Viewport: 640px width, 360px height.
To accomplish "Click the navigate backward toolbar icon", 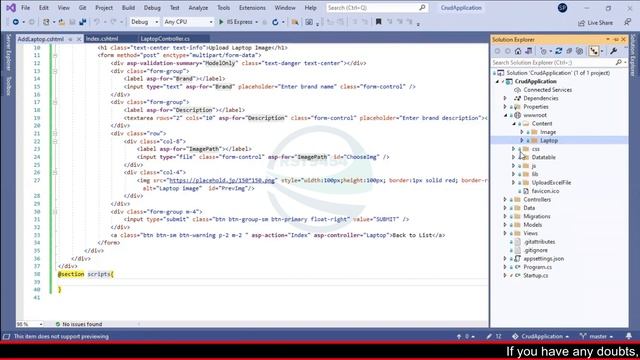I will (16, 22).
